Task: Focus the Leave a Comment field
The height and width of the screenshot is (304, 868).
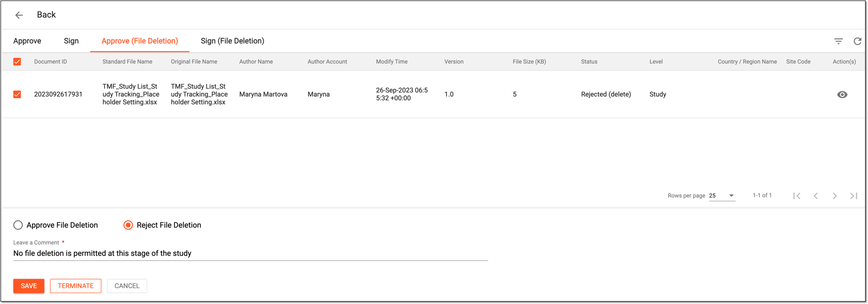Action: tap(250, 253)
